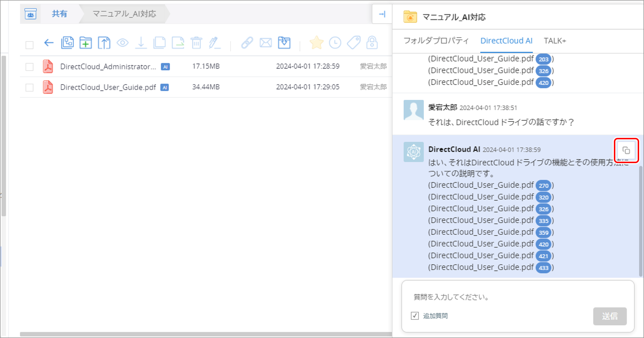Send files via the email icon
This screenshot has width=644, height=338.
265,43
